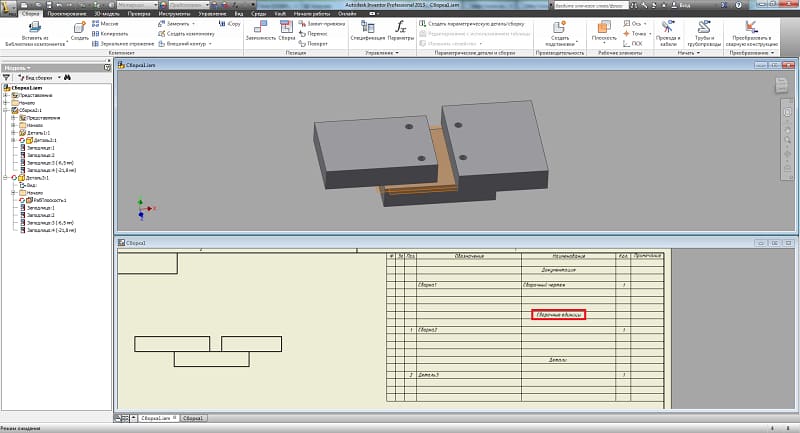The width and height of the screenshot is (800, 433).
Task: Select the Массив pattern tool
Action: coord(105,23)
